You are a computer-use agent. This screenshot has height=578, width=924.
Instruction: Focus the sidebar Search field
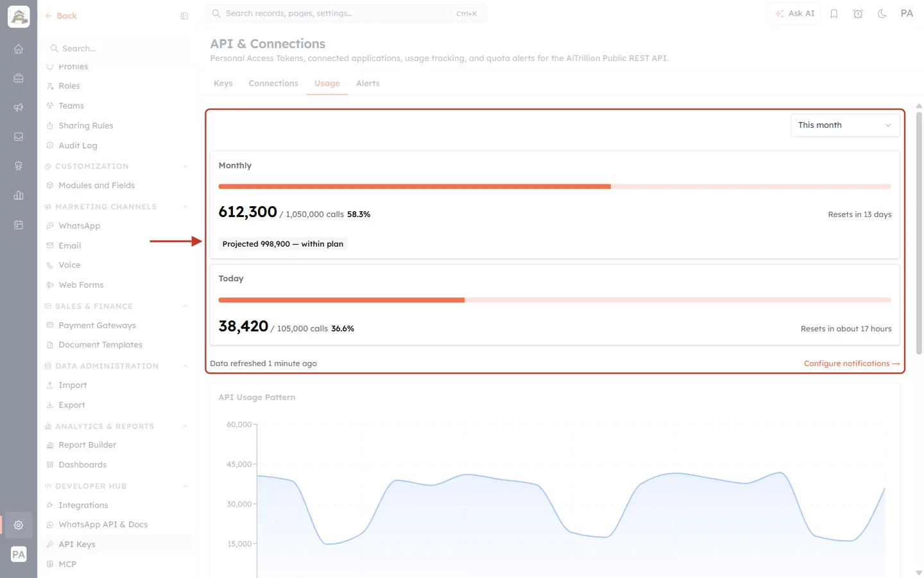[x=118, y=49]
